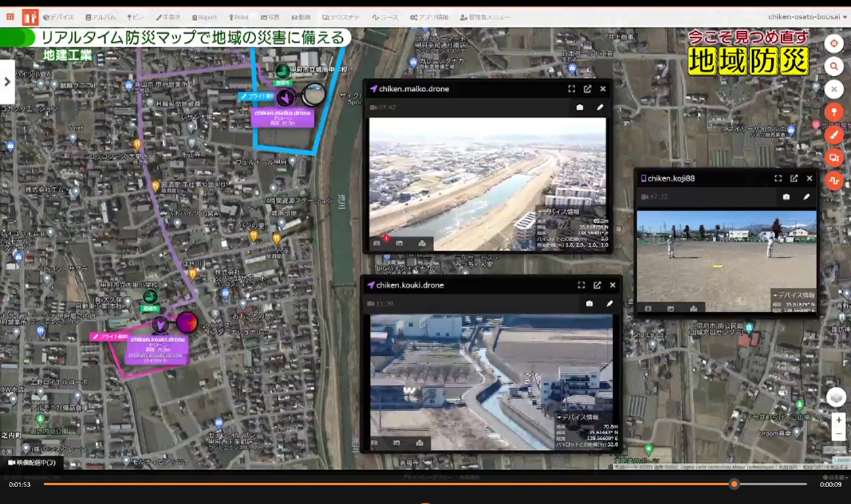Screen dimensions: 851x504
Task: Fullscreen the chiken.koji88 video window
Action: pos(778,178)
